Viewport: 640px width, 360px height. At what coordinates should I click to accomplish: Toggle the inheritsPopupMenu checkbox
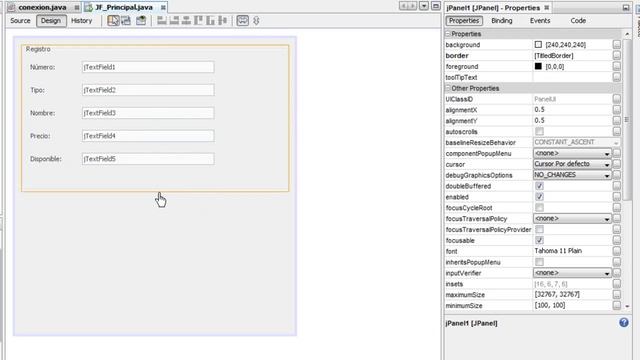click(539, 262)
